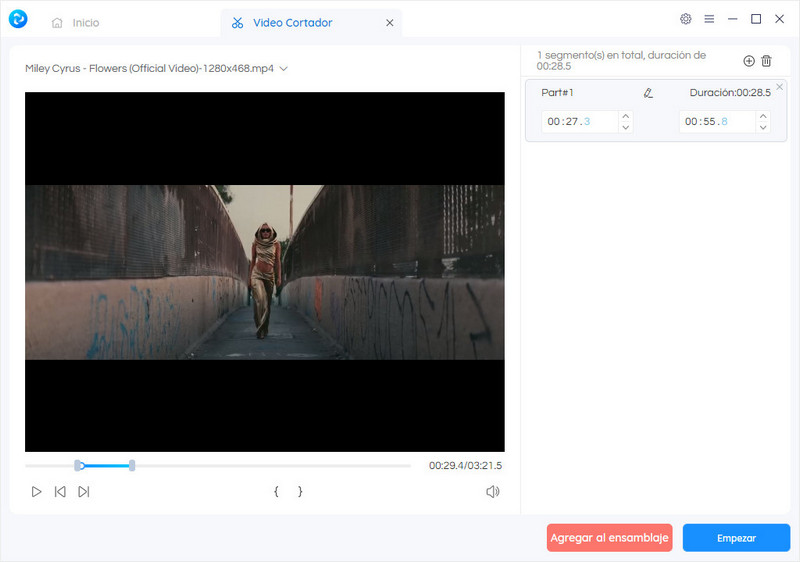Viewport: 800px width, 562px height.
Task: Click the start time field 00:27.3
Action: [x=580, y=121]
